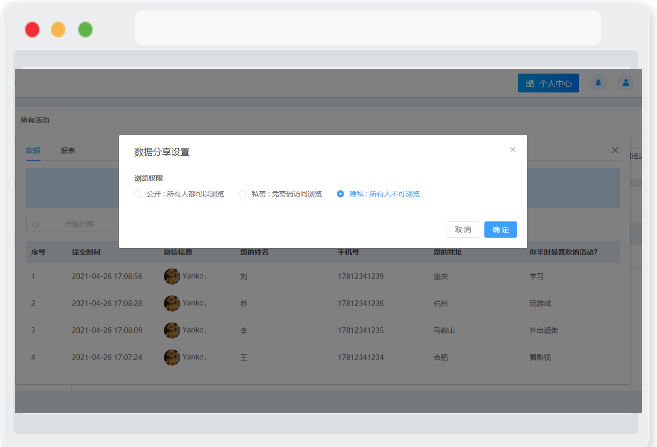Viewport: 657px width, 447px height.
Task: Click phone number 17812341239
Action: 361,276
